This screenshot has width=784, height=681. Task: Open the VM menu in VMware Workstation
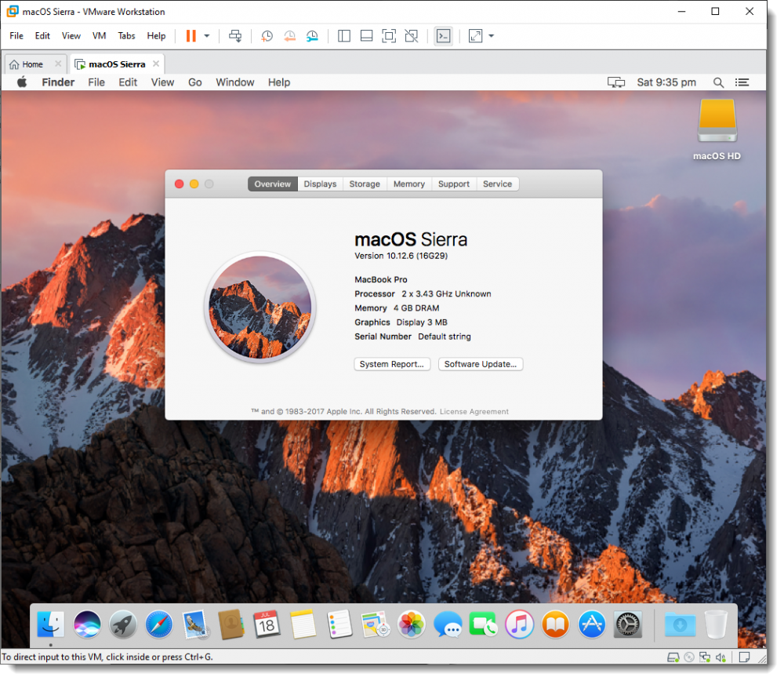(x=99, y=35)
